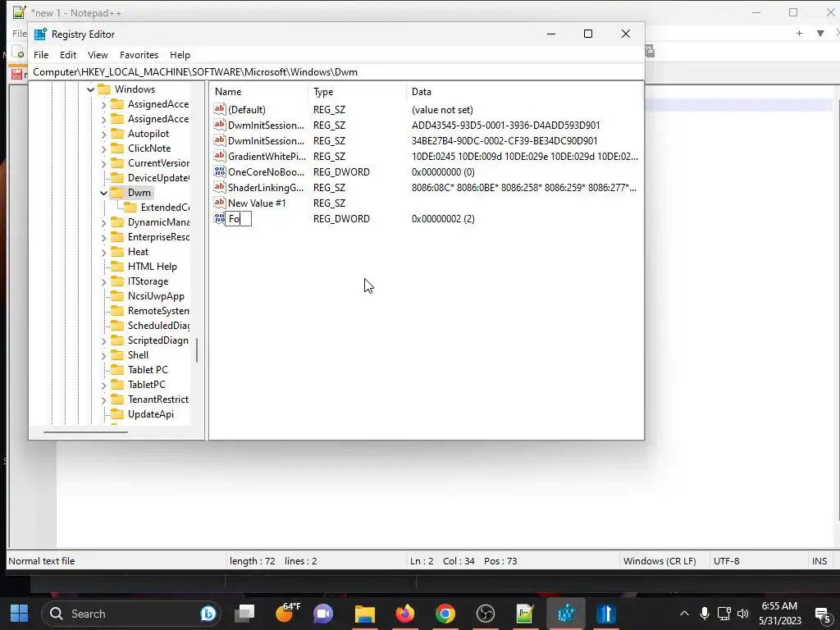Collapse the Dwm key
Image resolution: width=840 pixels, height=630 pixels.
point(104,193)
